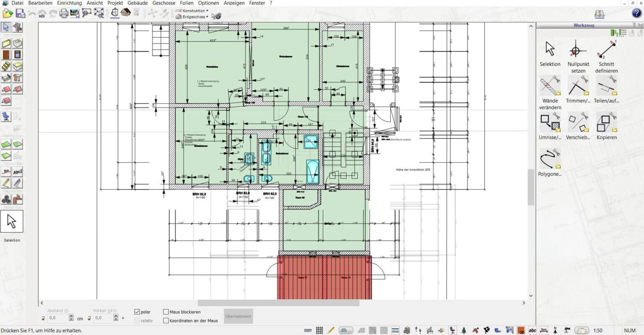Image resolution: width=644 pixels, height=335 pixels.
Task: Click the zoom window magnifier icon
Action: 87,13
